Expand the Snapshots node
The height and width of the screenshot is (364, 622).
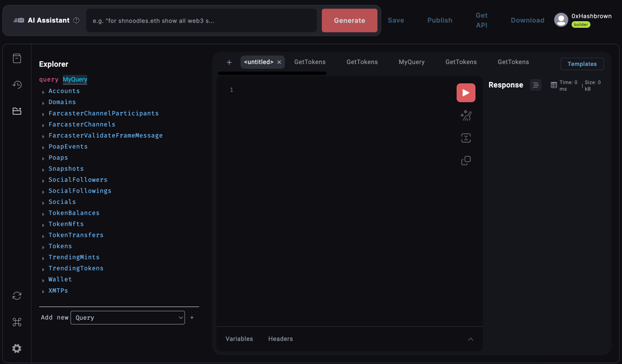43,169
